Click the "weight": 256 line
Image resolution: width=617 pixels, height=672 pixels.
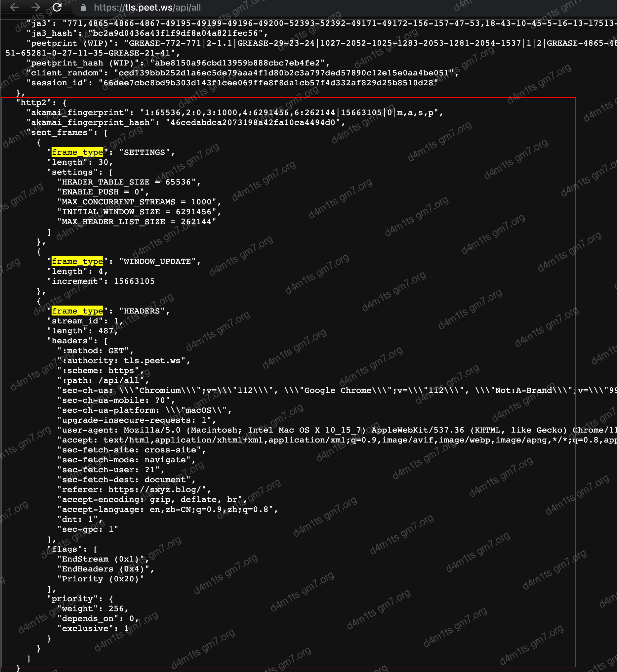[x=93, y=609]
